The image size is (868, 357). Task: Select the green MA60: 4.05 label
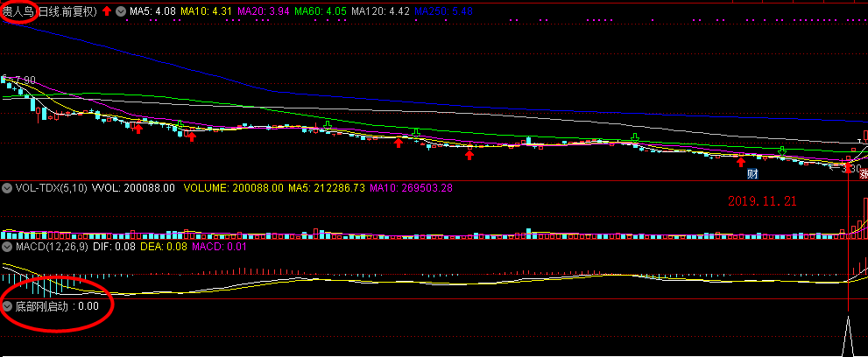[x=321, y=10]
